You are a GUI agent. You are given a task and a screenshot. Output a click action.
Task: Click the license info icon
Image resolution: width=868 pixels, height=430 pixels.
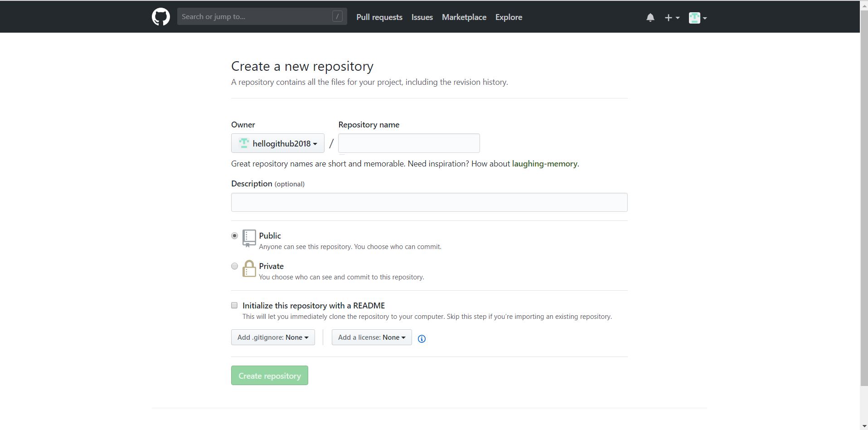[x=422, y=338]
